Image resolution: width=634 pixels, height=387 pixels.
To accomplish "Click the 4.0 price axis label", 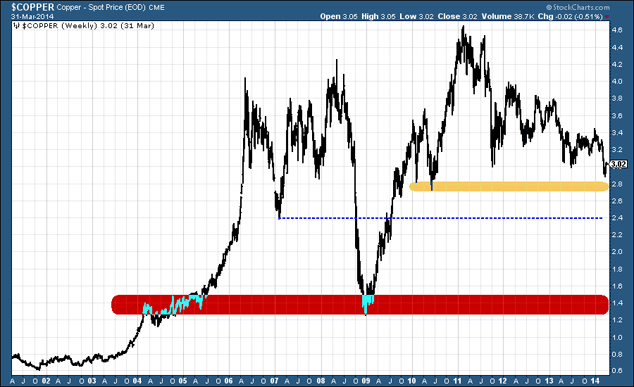I will point(617,81).
